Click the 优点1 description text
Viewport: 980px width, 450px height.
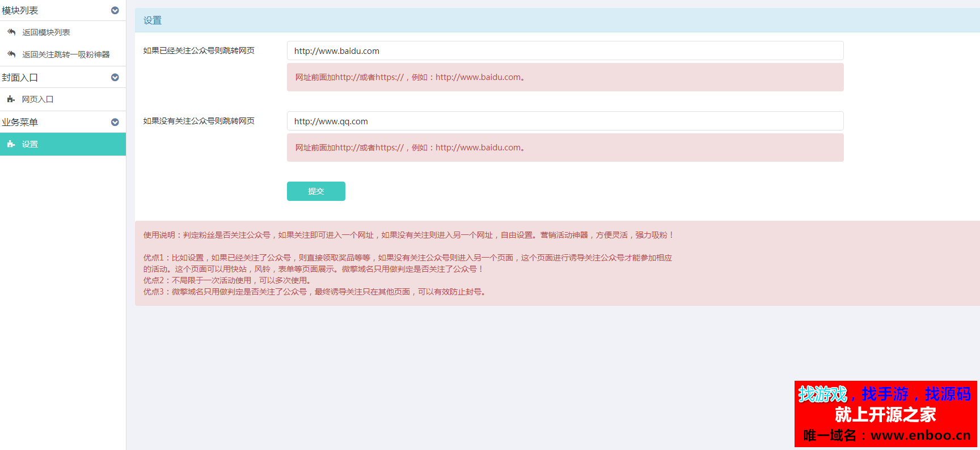coord(407,263)
